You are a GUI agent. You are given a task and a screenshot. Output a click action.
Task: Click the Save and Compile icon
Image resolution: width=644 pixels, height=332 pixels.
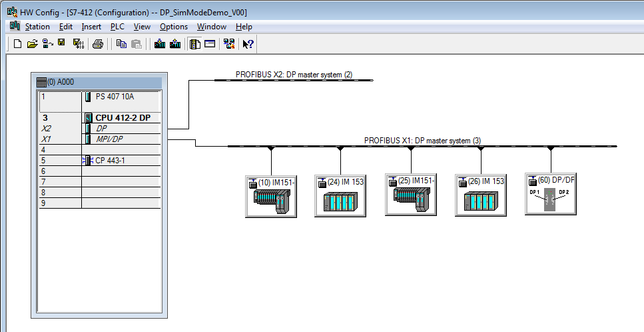pos(78,44)
